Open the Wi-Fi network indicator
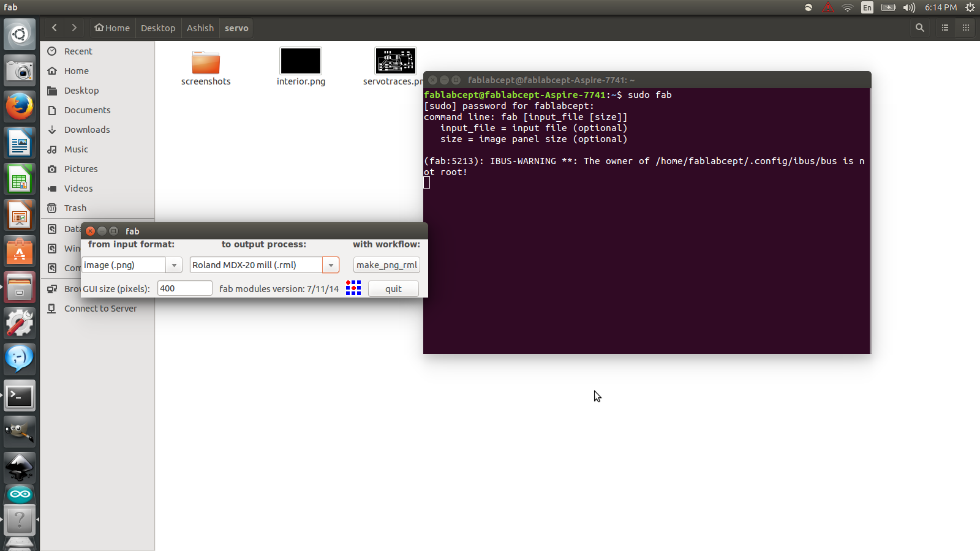 [x=848, y=7]
